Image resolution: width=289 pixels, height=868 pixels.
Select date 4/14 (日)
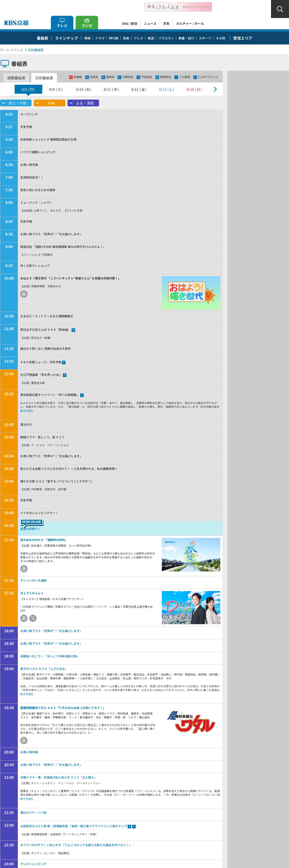coord(194,89)
